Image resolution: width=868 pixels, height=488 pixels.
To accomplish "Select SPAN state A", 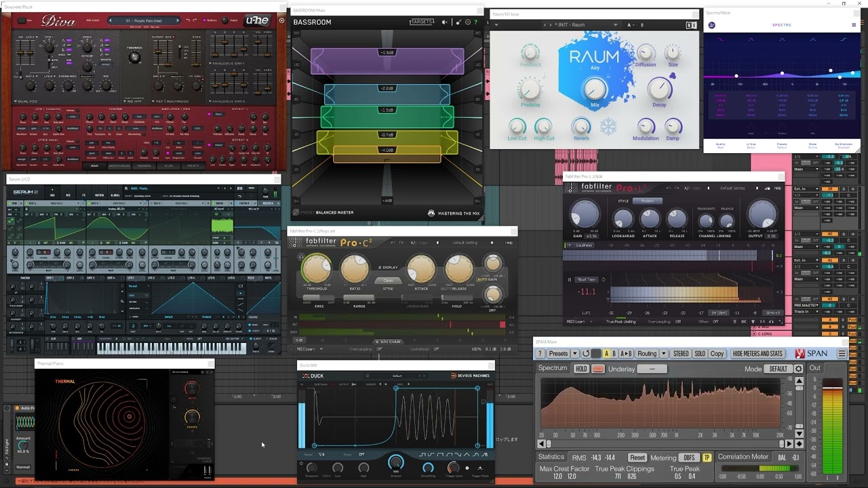I will click(x=607, y=354).
